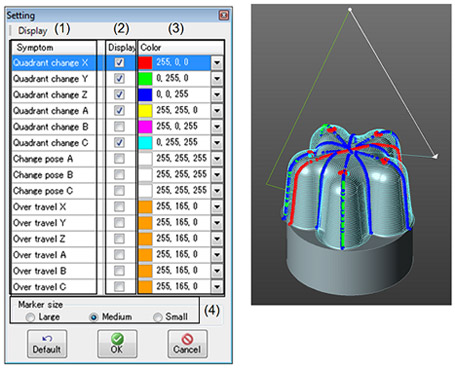Click the orange swatch for Over travel X
455x370 pixels.
click(x=145, y=206)
